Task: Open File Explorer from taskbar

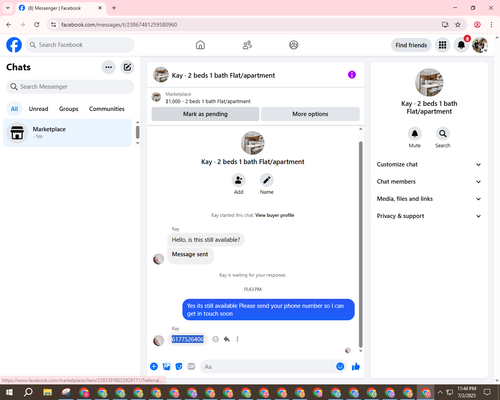Action: 48,392
